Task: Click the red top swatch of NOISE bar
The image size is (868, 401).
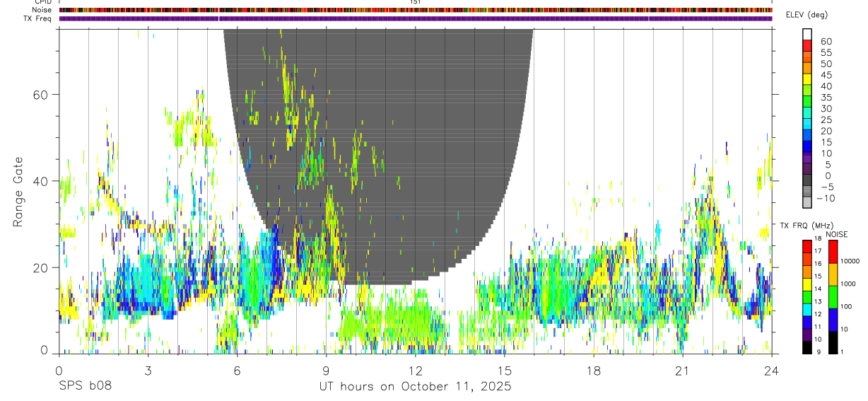Action: click(x=833, y=252)
